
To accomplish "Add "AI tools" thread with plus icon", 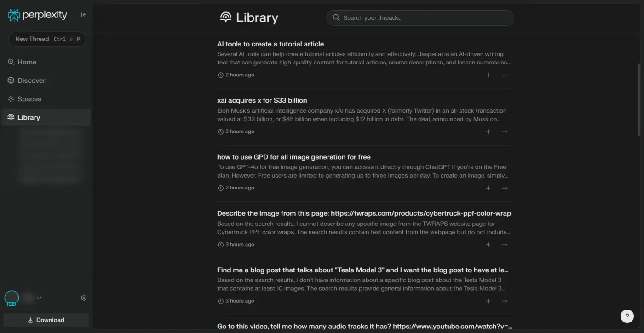I will (x=488, y=75).
